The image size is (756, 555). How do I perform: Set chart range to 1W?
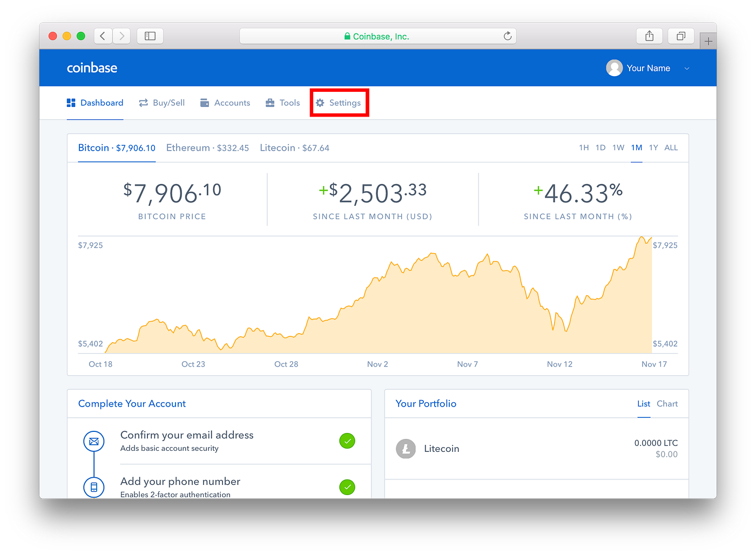coord(618,147)
